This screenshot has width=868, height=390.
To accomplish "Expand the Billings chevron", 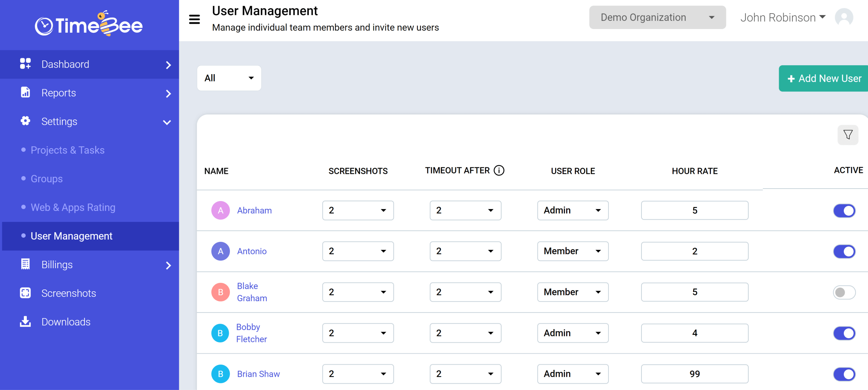I will [168, 265].
